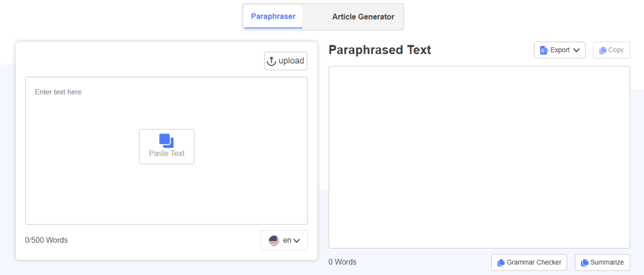Click the Summarize icon

click(584, 262)
